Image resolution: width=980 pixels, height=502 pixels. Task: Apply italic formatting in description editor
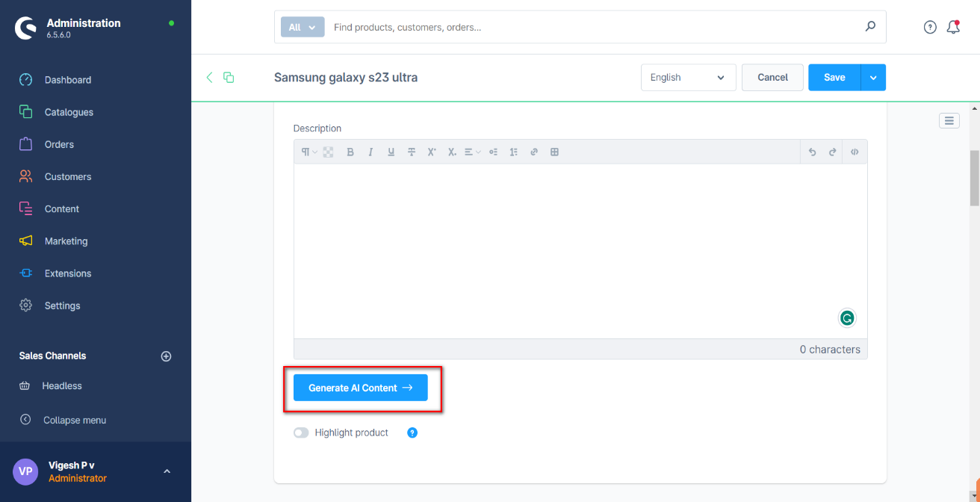point(370,152)
